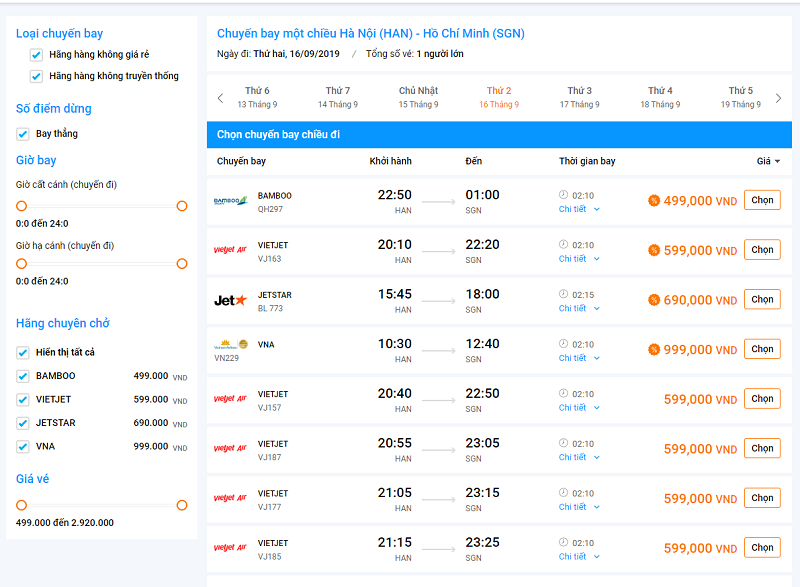Click the clock icon for flight BL 773
The width and height of the screenshot is (800, 587).
click(x=563, y=294)
